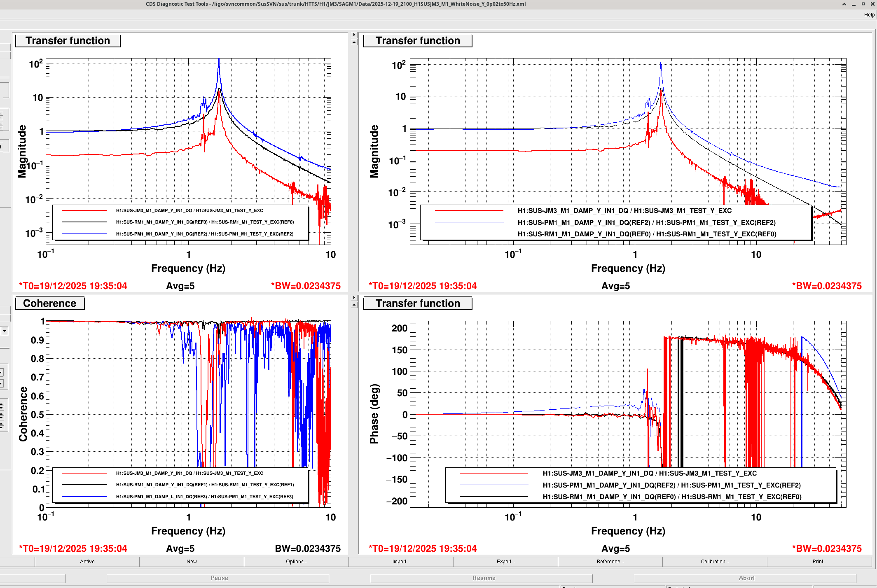Open the Import... dialog
This screenshot has height=588, width=877.
[x=401, y=562]
